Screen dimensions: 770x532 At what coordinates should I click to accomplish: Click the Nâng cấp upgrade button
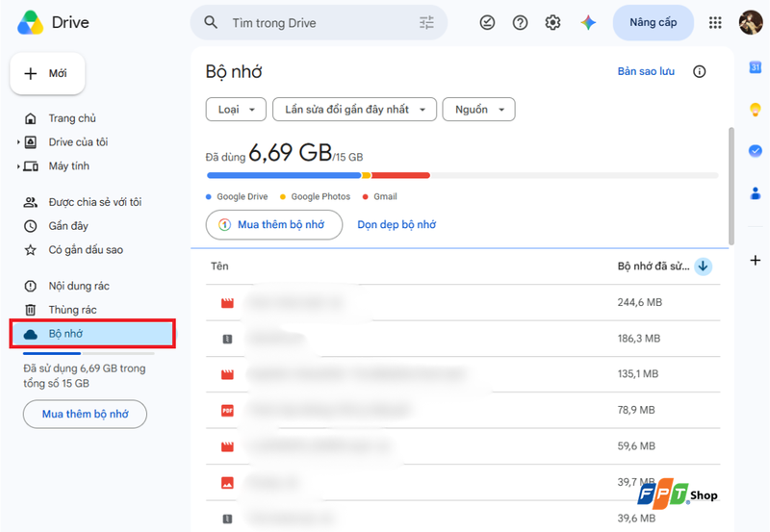pyautogui.click(x=654, y=22)
